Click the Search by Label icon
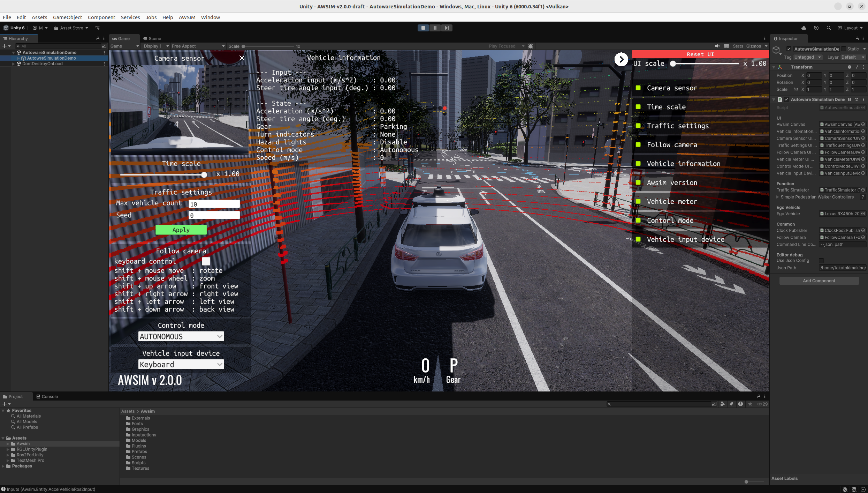The height and width of the screenshot is (493, 868). coord(731,404)
